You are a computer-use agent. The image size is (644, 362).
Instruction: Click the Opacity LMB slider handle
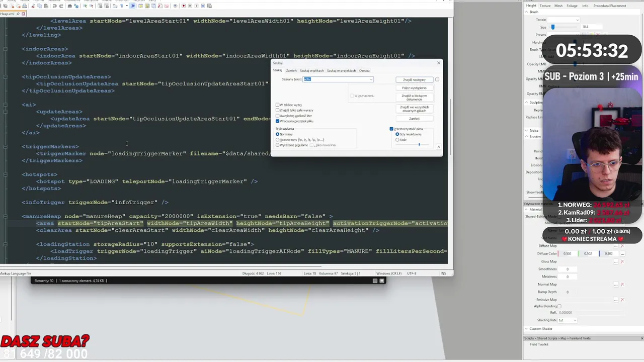(575, 64)
